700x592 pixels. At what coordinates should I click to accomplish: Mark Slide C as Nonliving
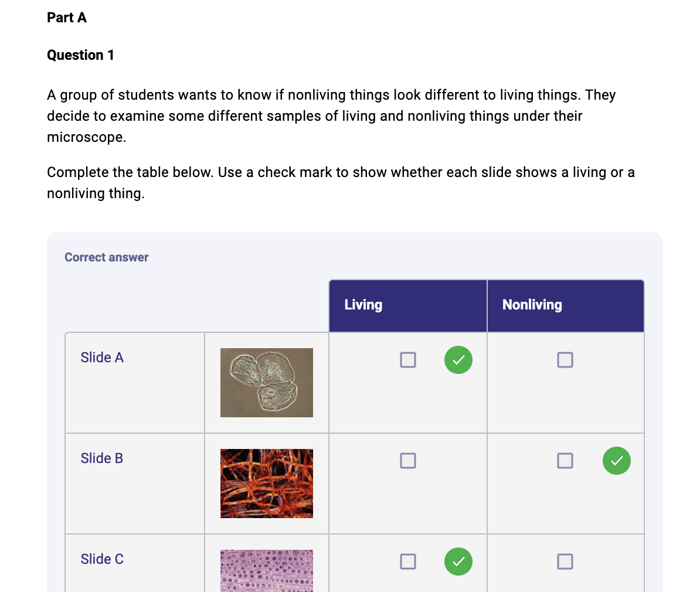click(565, 562)
